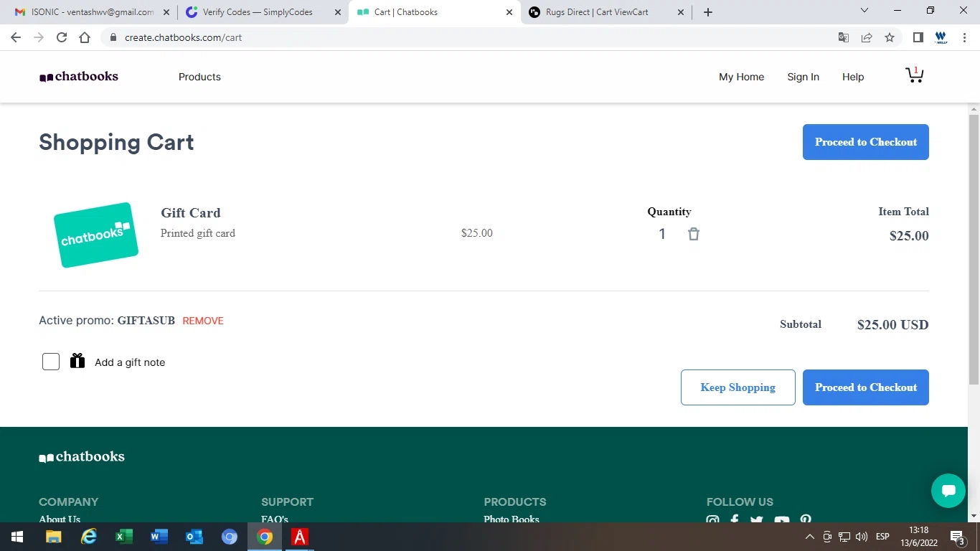
Task: Launch Word from taskbar
Action: click(x=159, y=537)
